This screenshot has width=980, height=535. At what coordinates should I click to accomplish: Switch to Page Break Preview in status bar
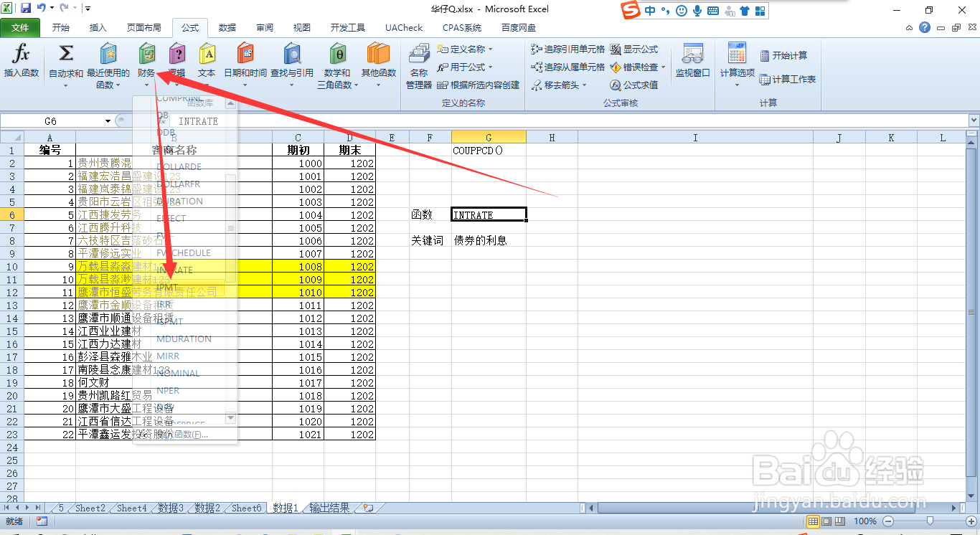[x=840, y=521]
